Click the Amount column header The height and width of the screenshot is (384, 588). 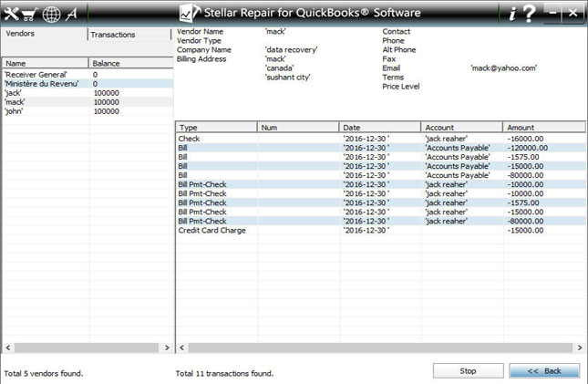pos(543,128)
